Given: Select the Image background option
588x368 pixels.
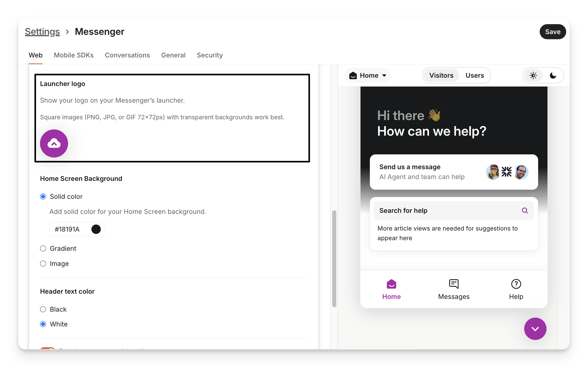Looking at the screenshot, I should tap(43, 264).
